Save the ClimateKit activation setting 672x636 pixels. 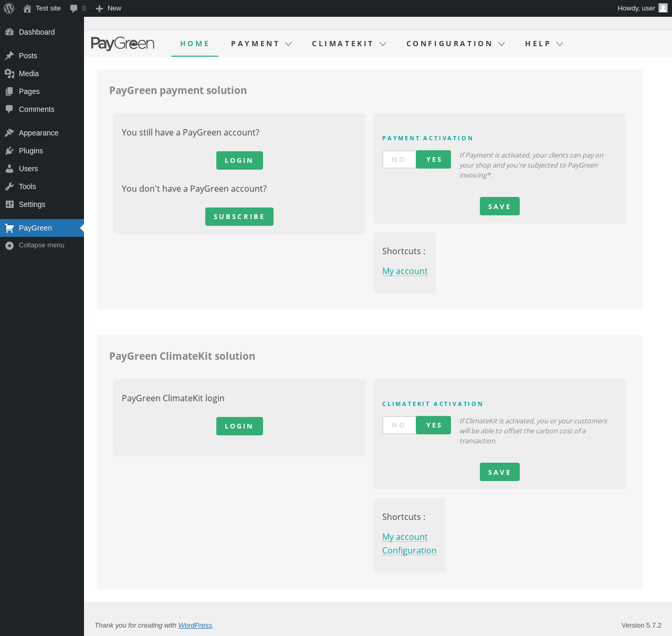[500, 472]
